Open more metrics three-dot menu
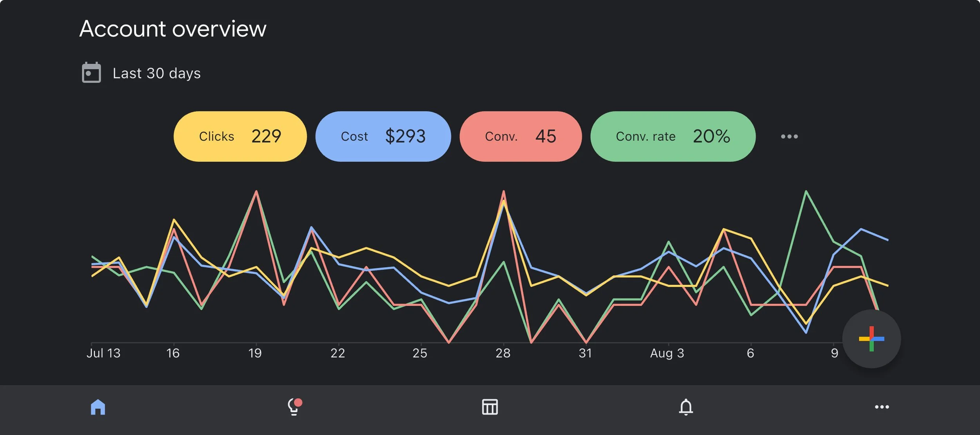 tap(789, 137)
